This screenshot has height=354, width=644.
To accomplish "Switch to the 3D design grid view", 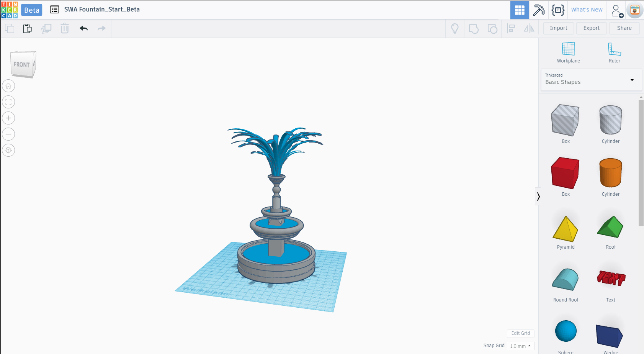I will point(520,10).
